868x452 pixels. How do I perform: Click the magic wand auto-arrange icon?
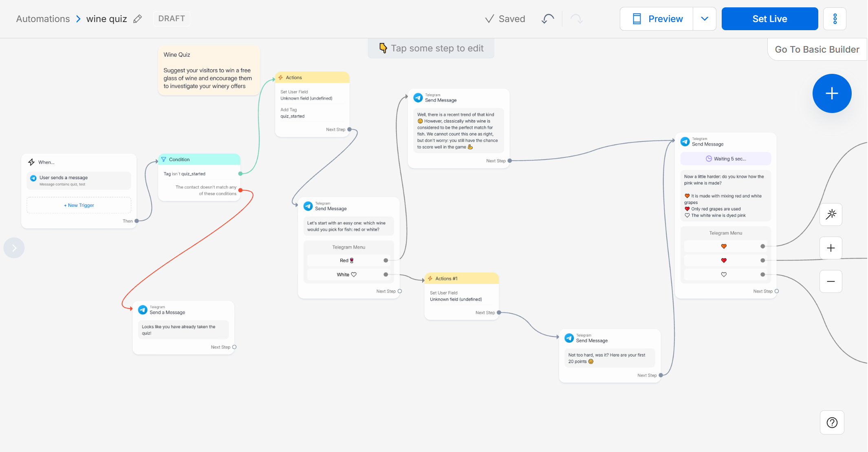coord(831,214)
